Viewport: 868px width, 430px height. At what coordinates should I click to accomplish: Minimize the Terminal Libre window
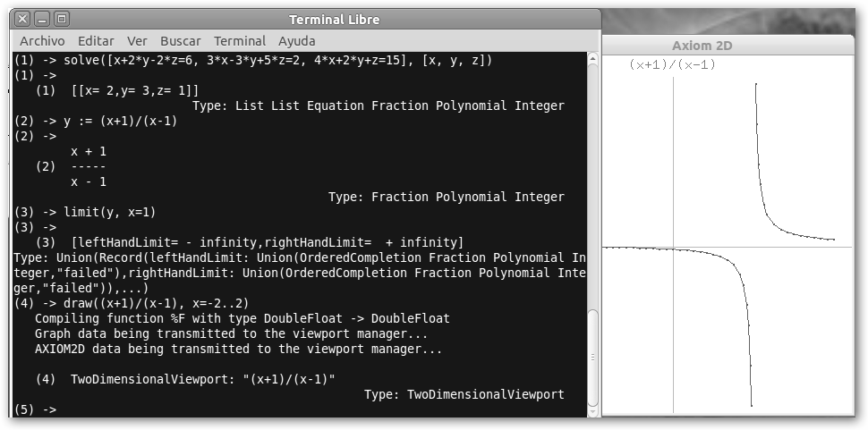(42, 19)
